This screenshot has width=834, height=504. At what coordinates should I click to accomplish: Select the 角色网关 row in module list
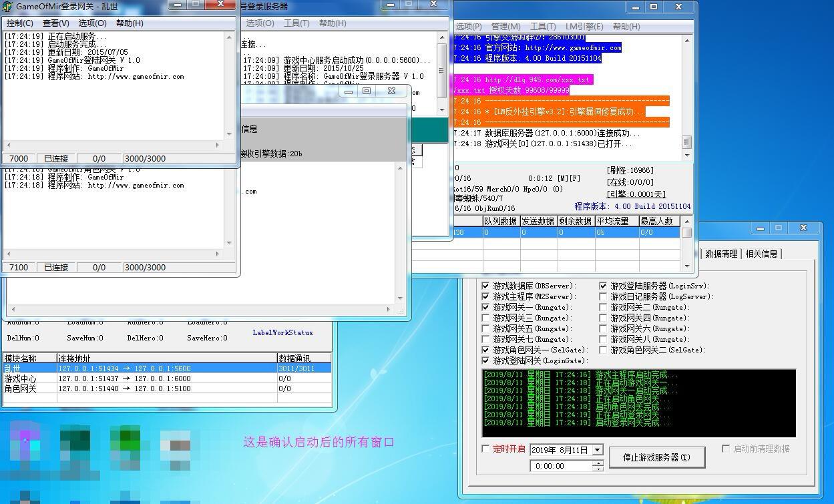tap(167, 388)
